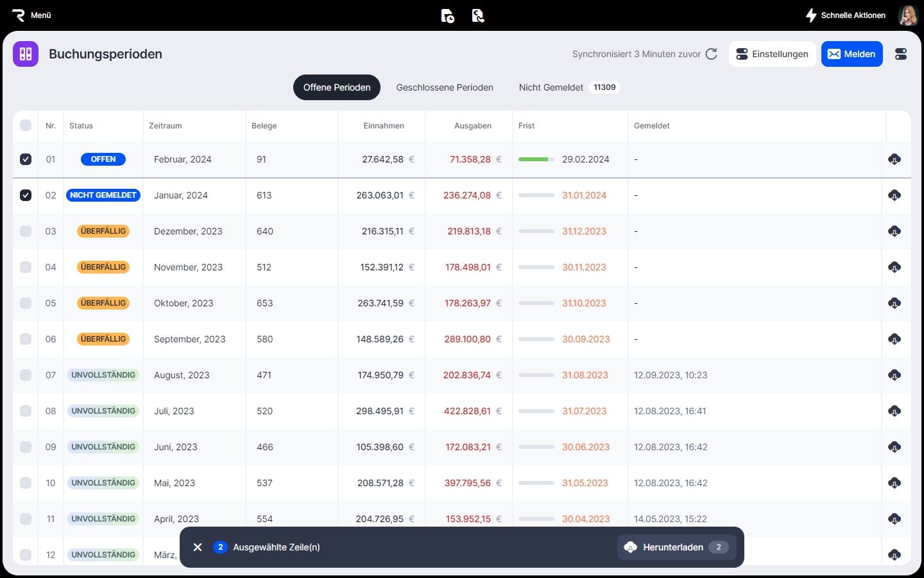Image resolution: width=924 pixels, height=578 pixels.
Task: Click cloud download icon for Dezember, 2023
Action: [x=894, y=231]
